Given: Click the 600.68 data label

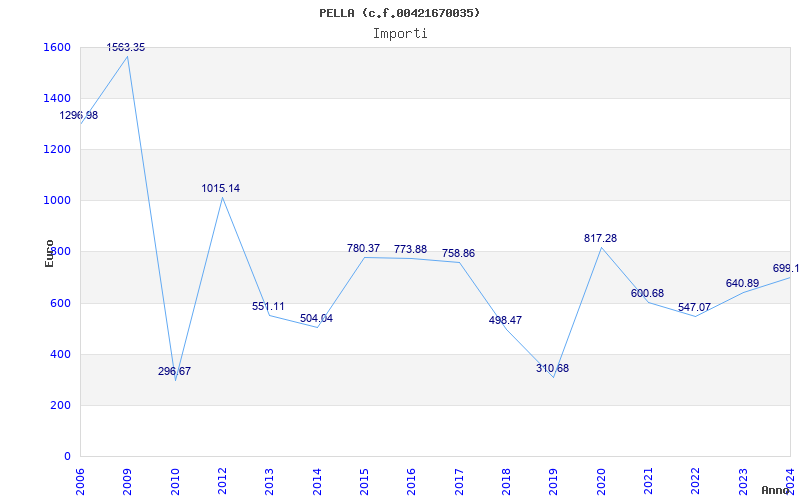Looking at the screenshot, I should pos(647,293).
